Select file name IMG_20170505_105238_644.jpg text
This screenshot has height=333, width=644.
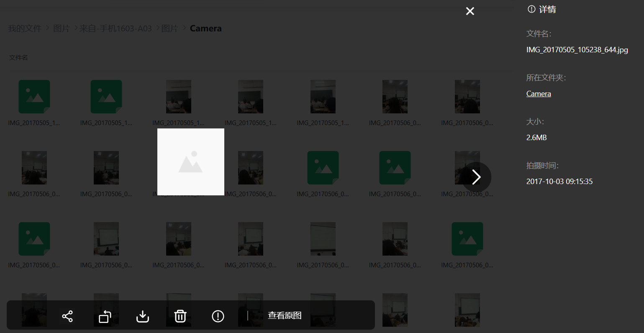[577, 50]
